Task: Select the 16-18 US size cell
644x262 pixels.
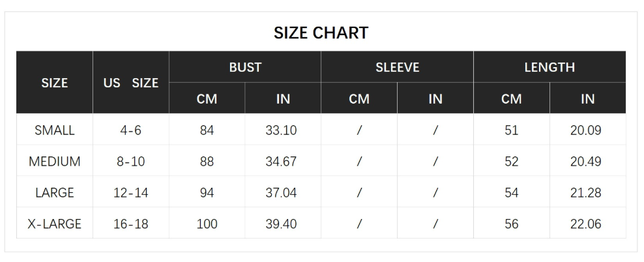Action: pyautogui.click(x=131, y=224)
